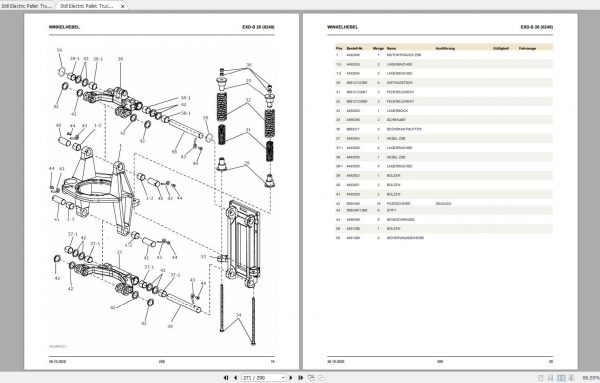Screen dimensions: 600x383
Task: Go to the previous page
Action: coord(235,378)
